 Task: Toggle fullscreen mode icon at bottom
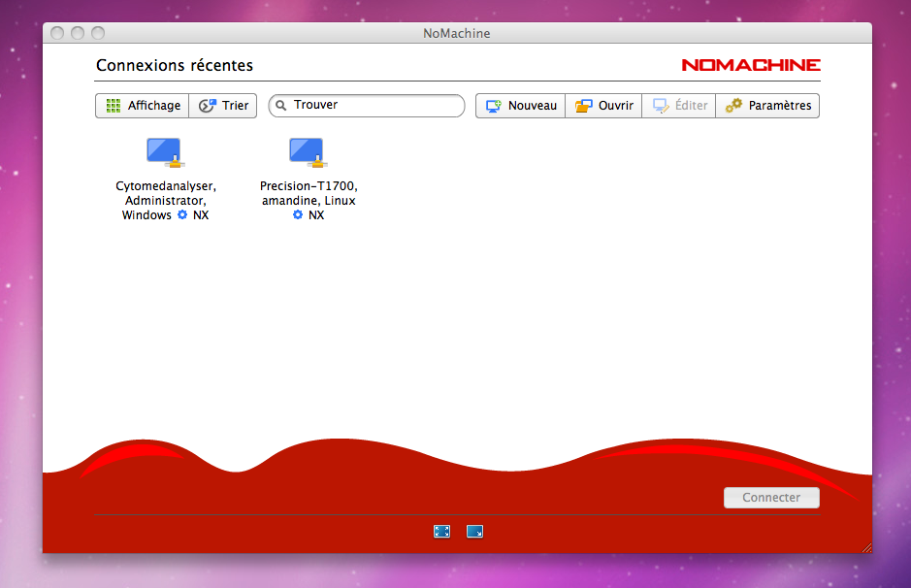[442, 531]
